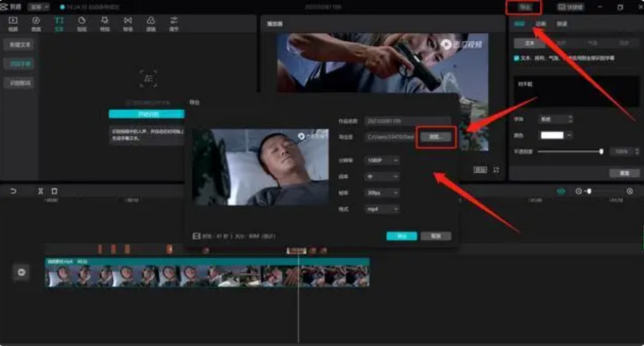This screenshot has width=644, height=346.
Task: Expand the frame rate 30fps dropdown
Action: tap(382, 193)
